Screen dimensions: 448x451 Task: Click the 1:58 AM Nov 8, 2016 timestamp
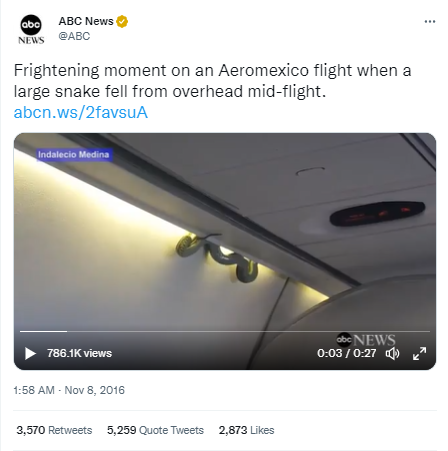tap(69, 390)
